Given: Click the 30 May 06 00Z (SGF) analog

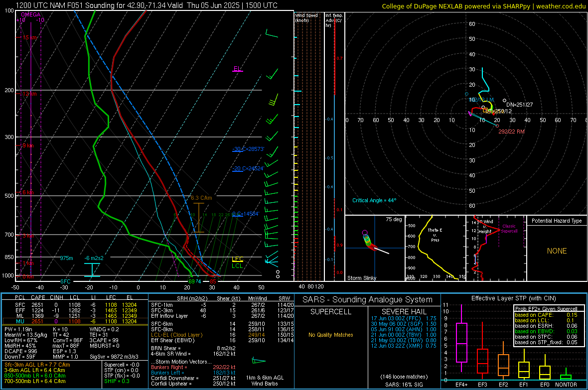Looking at the screenshot, I should pyautogui.click(x=404, y=324).
